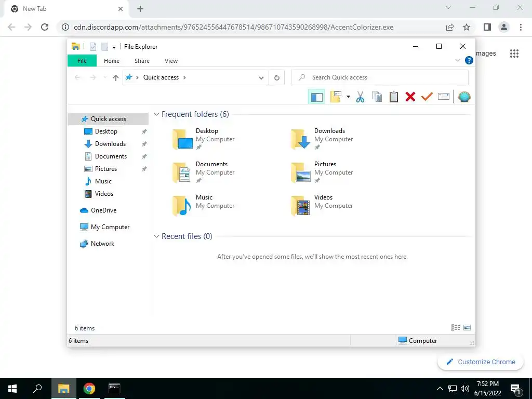532x399 pixels.
Task: Click the refresh button beside address bar
Action: tap(277, 78)
